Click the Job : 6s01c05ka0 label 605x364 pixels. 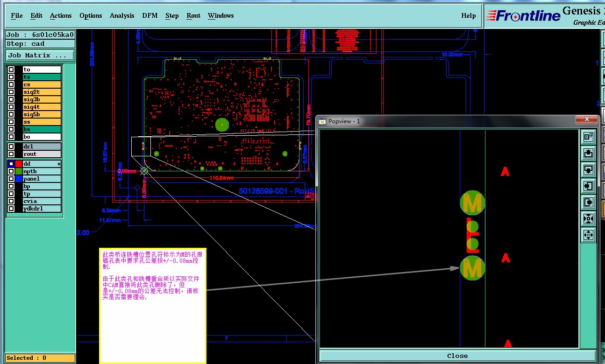click(40, 35)
